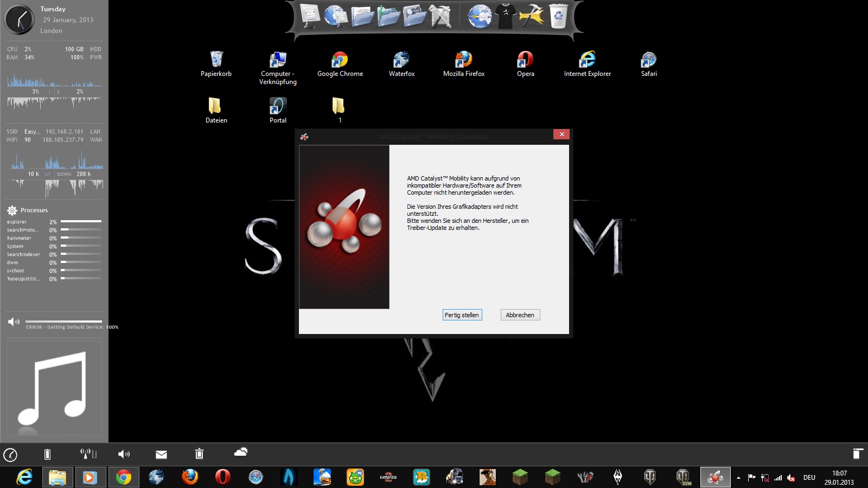This screenshot has width=868, height=488.
Task: Open the documents folder in the top dock
Action: (362, 16)
